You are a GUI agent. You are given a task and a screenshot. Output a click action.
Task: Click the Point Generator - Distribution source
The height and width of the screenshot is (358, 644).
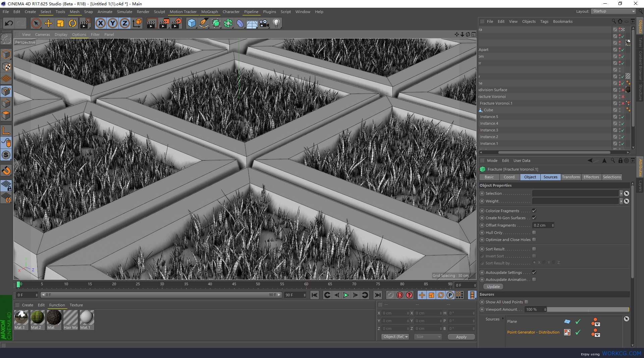(x=533, y=332)
